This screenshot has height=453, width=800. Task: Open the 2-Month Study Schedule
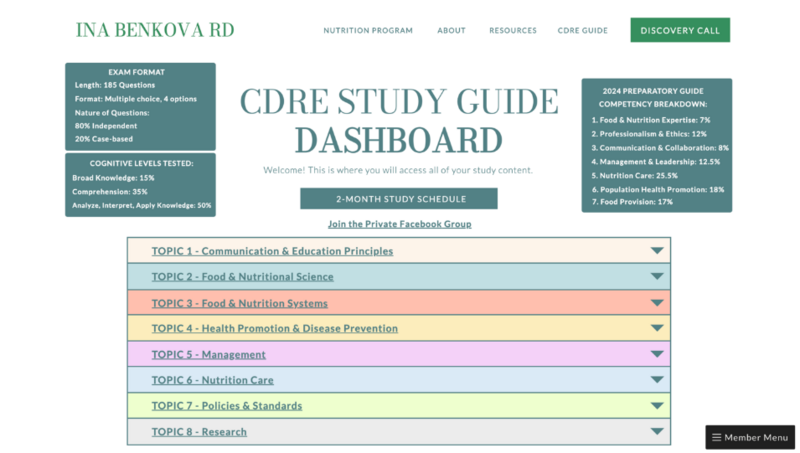[x=398, y=198]
